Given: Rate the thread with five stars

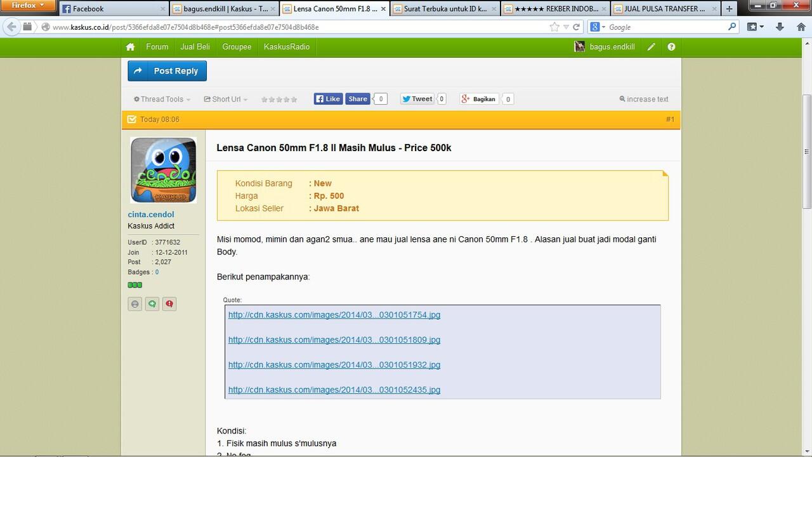Looking at the screenshot, I should coord(294,100).
